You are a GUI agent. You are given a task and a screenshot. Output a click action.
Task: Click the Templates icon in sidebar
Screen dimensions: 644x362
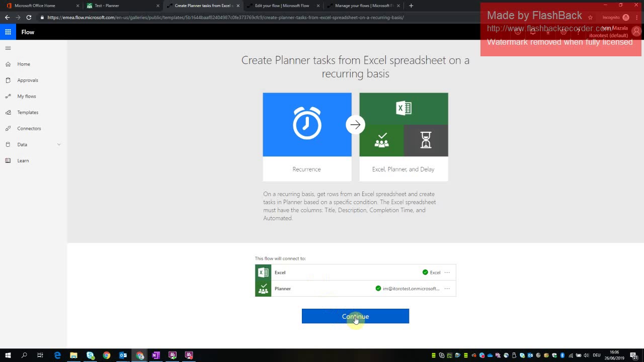pos(8,113)
